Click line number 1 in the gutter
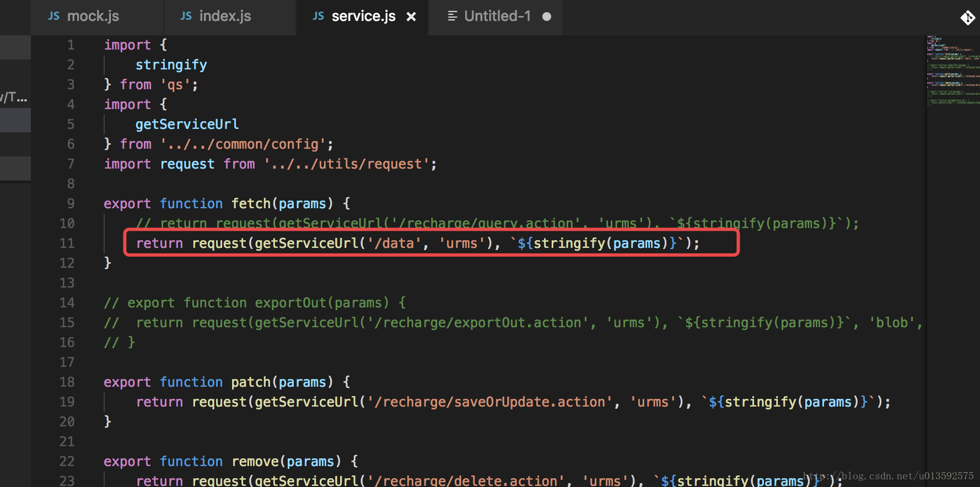980x487 pixels. point(71,45)
